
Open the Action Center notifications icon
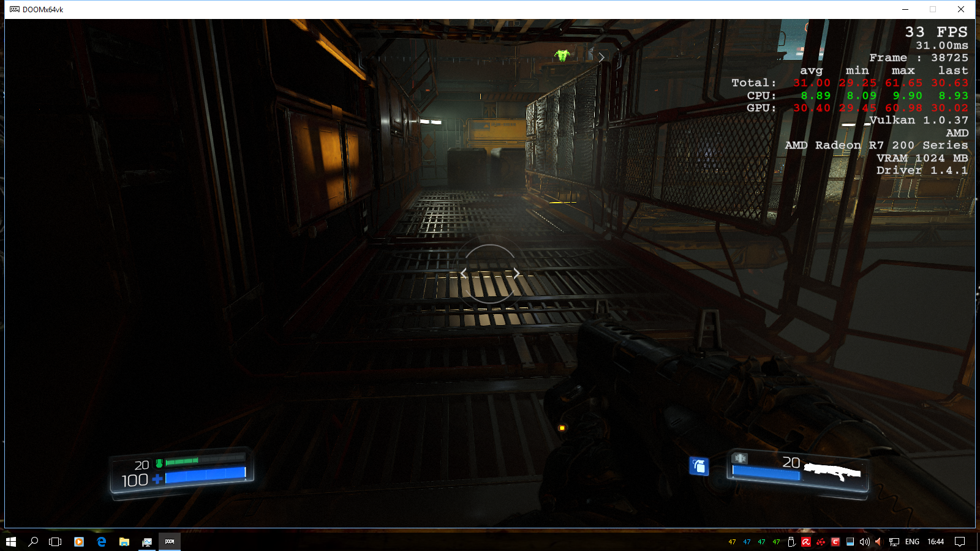[x=960, y=542]
